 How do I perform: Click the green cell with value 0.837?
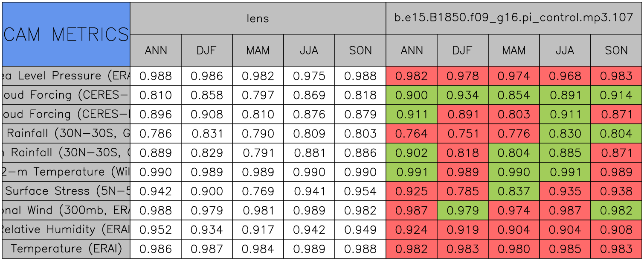[x=514, y=191]
